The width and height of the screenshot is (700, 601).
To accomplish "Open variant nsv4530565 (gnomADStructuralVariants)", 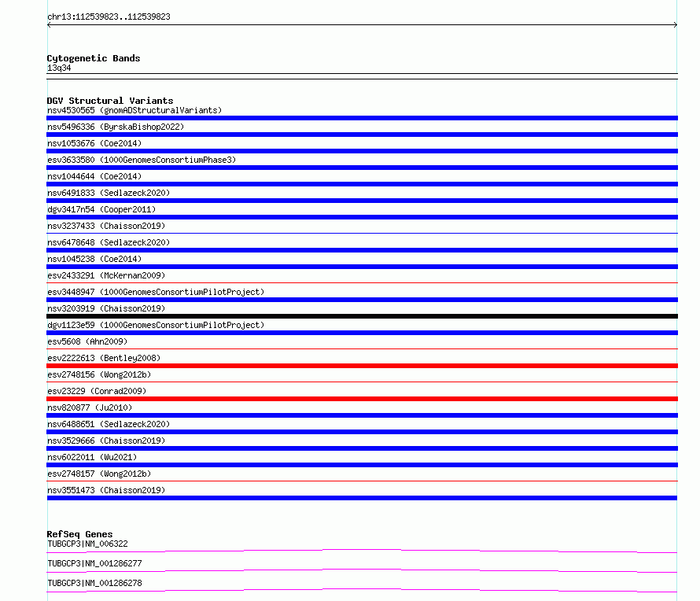I will point(134,110).
